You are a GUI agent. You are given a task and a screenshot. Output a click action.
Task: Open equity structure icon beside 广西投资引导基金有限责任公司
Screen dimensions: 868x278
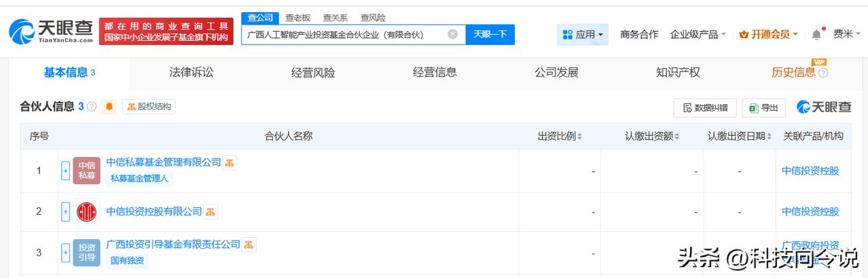[x=249, y=245]
